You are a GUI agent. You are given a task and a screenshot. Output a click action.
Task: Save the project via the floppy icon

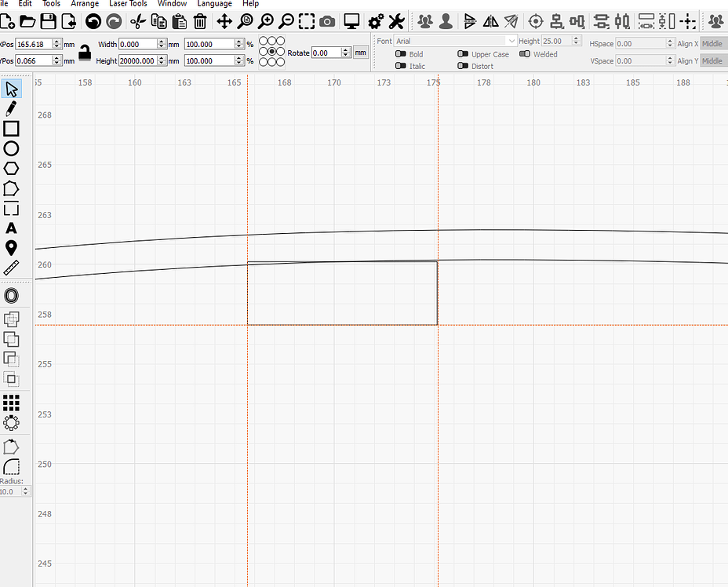coord(49,21)
